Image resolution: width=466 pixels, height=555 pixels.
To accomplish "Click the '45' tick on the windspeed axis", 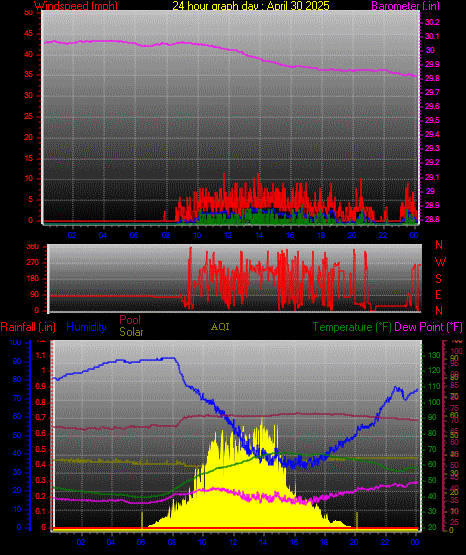I will pyautogui.click(x=28, y=34).
